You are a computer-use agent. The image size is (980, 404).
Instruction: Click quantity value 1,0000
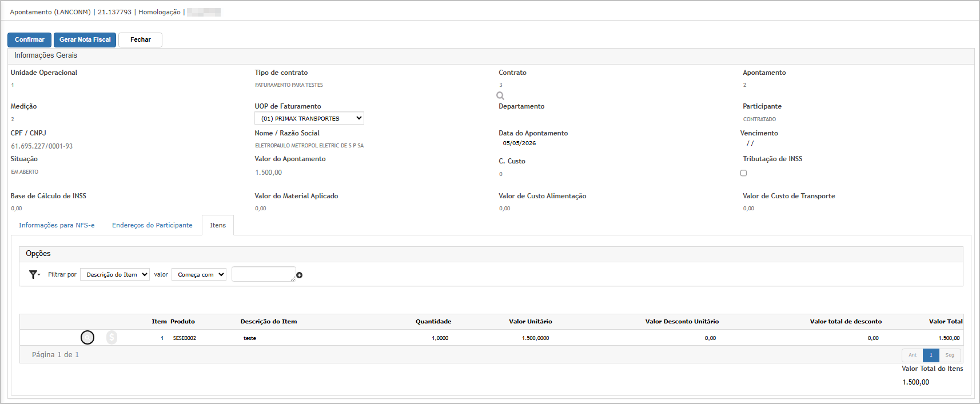coord(440,338)
